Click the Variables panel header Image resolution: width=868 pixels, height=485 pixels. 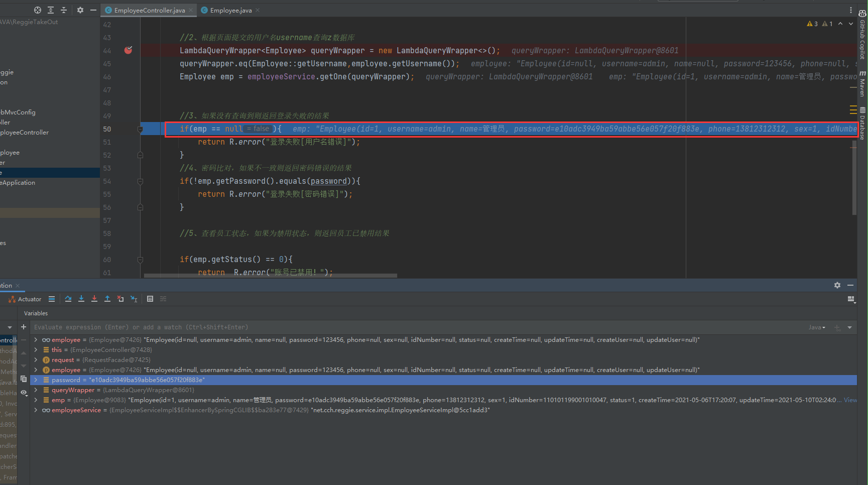pos(36,313)
